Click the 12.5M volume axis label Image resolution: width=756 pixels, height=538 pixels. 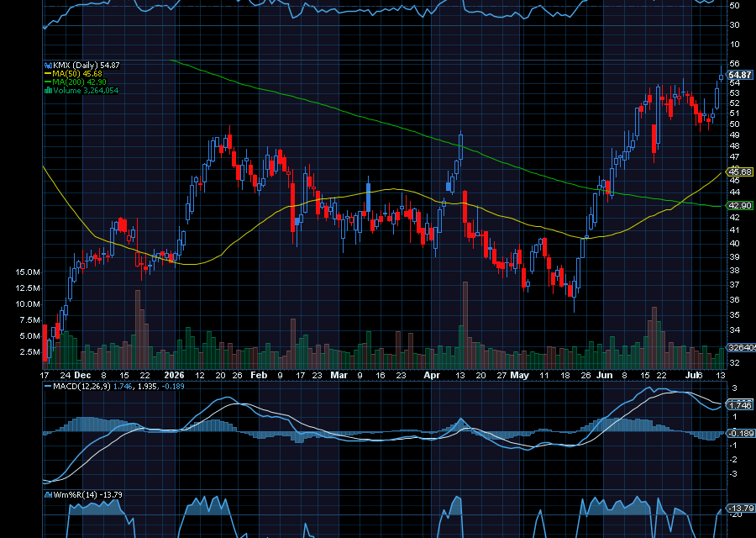pos(28,288)
